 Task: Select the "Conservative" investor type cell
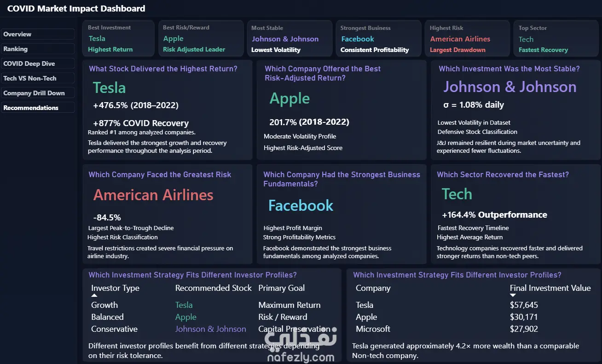point(114,329)
